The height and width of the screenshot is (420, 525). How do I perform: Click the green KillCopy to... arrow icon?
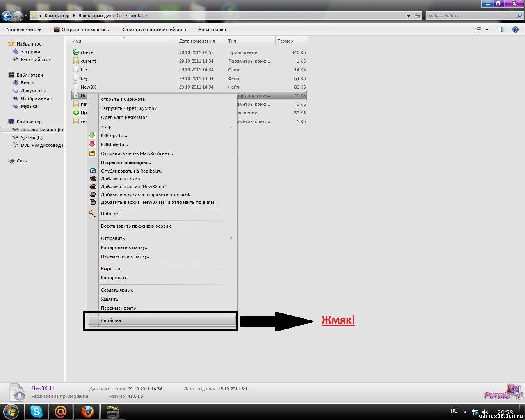point(92,135)
